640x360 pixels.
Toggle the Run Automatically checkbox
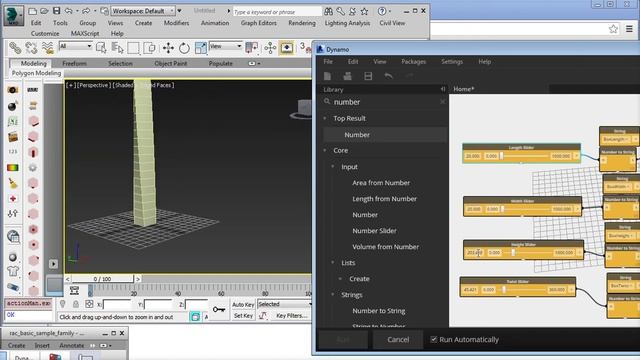pos(433,339)
